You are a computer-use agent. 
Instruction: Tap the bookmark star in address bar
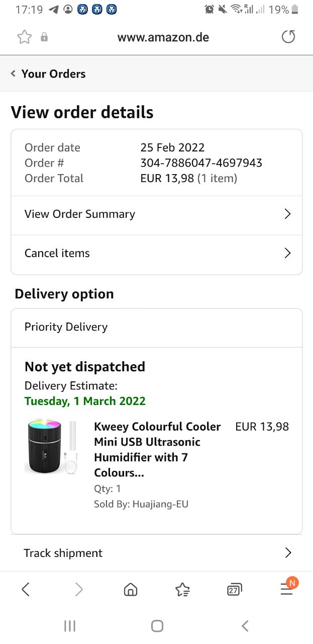coord(24,37)
